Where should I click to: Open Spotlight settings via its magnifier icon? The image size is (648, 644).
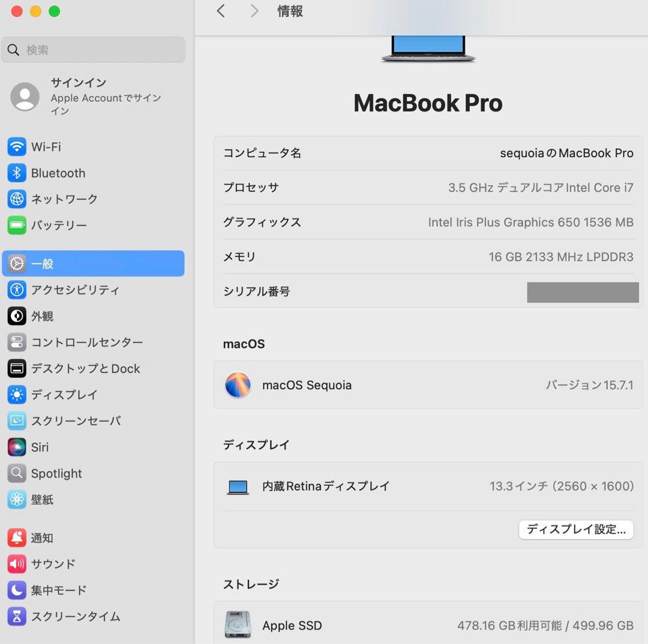tap(16, 473)
